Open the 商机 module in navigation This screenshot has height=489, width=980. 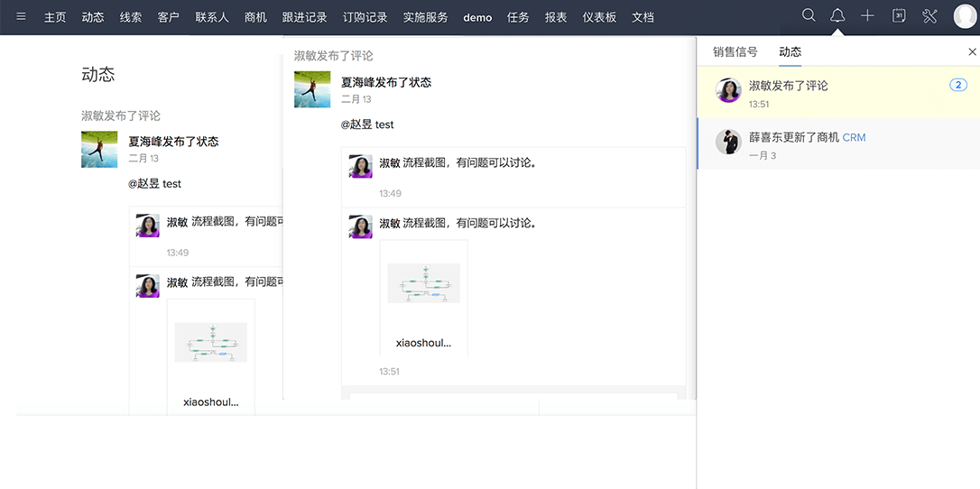[x=255, y=17]
